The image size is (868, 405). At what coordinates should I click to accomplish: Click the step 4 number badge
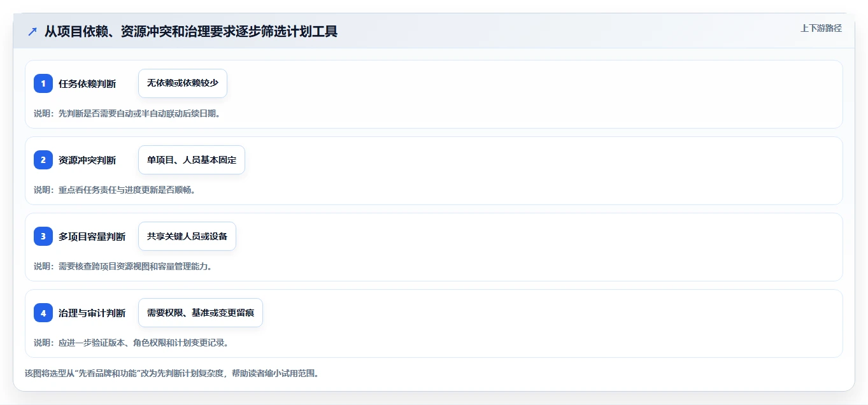coord(43,313)
